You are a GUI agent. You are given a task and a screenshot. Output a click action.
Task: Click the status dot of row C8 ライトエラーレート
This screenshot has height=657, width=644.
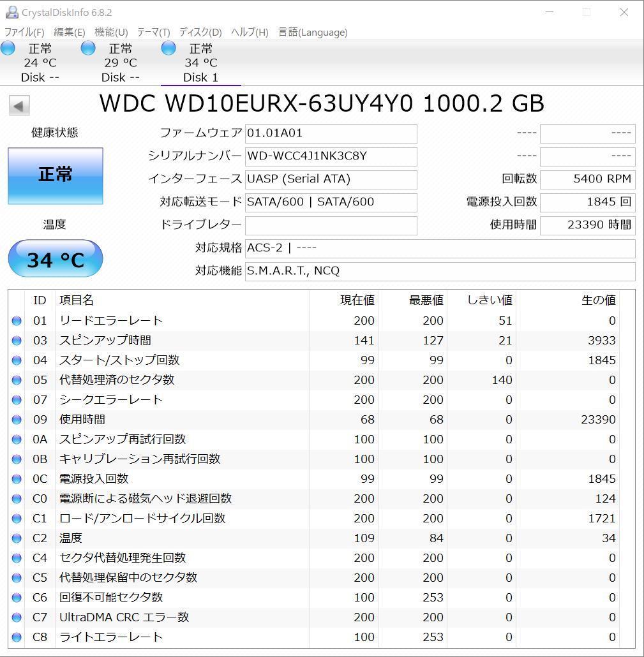17,637
